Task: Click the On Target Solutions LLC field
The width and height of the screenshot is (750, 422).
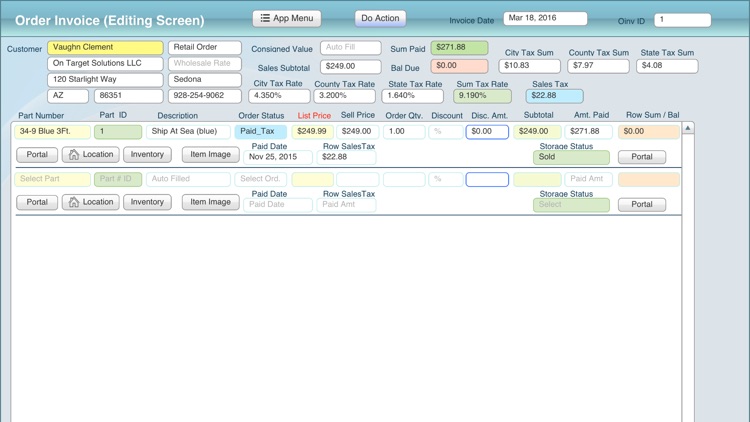Action: (105, 63)
